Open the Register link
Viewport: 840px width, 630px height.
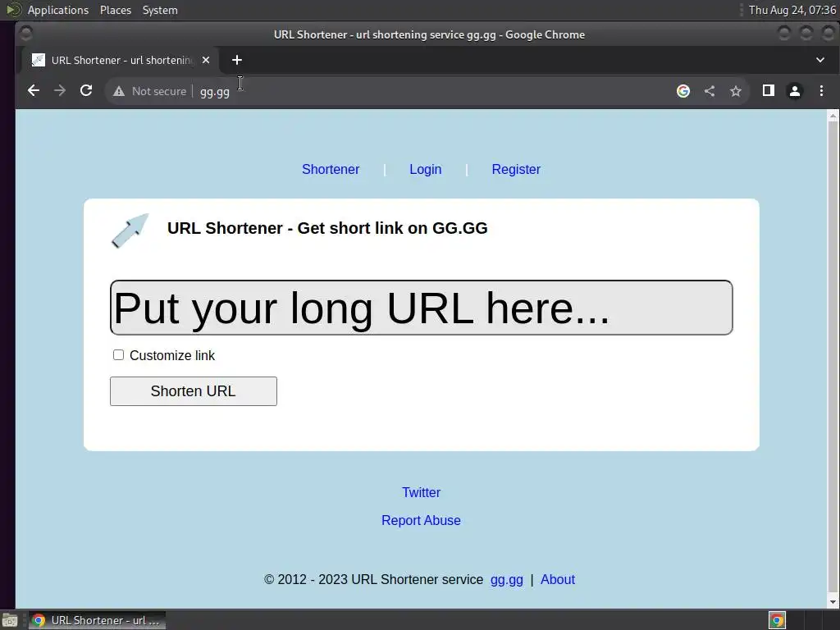coord(516,169)
